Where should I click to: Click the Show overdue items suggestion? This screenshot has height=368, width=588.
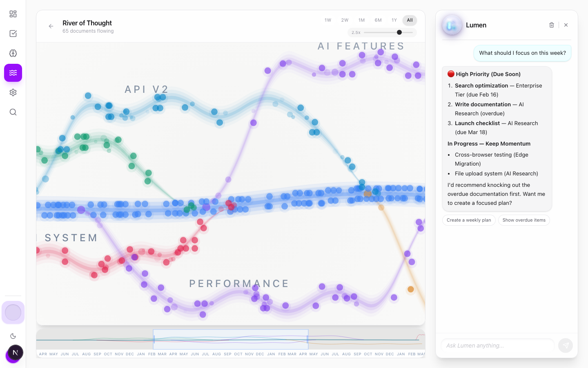(524, 220)
